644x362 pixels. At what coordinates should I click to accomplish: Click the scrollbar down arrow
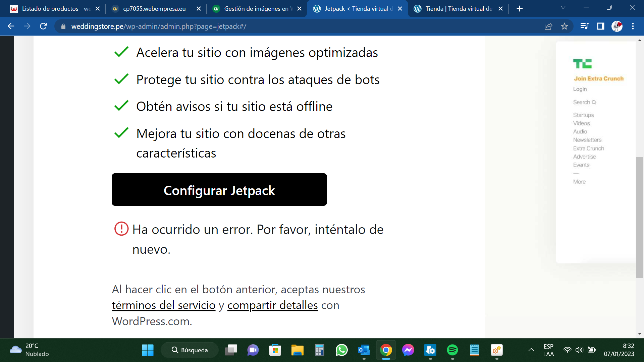point(640,334)
